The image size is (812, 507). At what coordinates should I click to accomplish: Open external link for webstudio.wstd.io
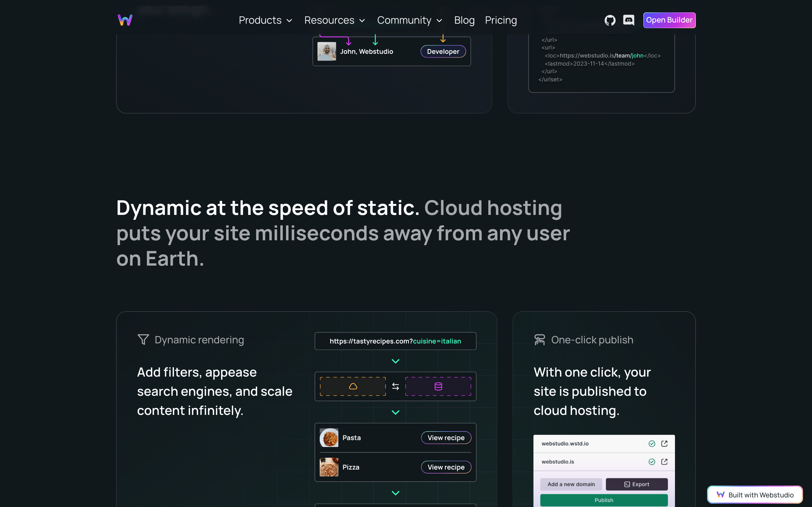[664, 444]
